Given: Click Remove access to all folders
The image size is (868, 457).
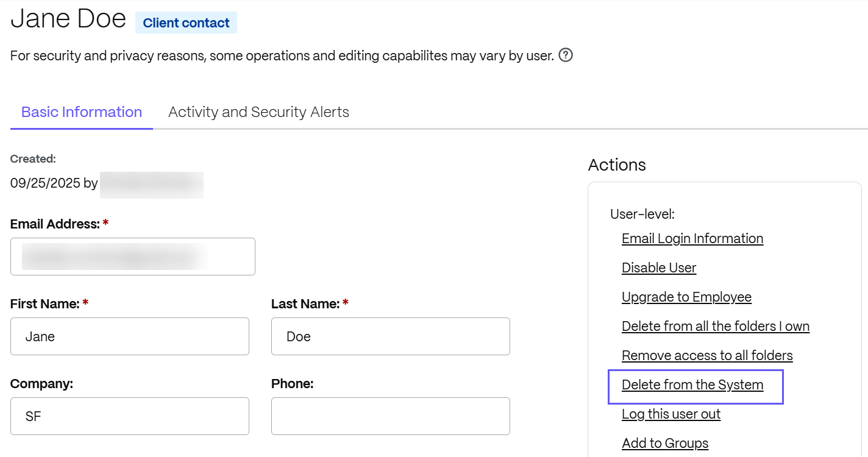Looking at the screenshot, I should tap(707, 356).
